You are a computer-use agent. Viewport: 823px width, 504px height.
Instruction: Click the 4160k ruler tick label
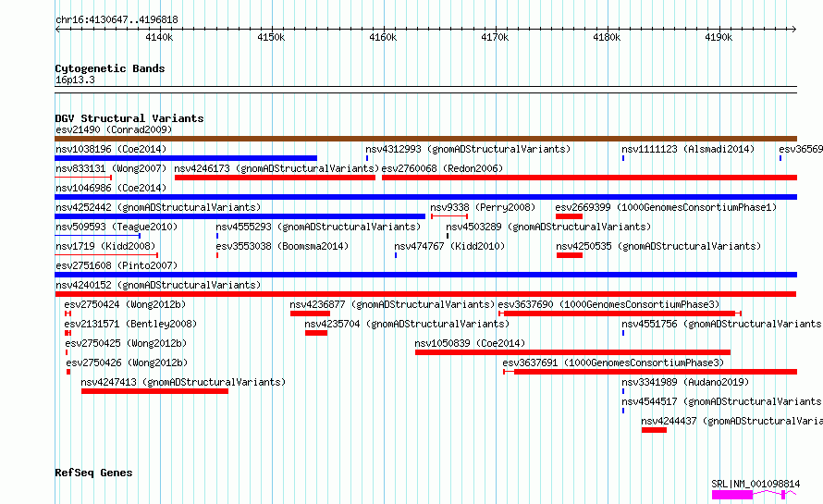[383, 37]
